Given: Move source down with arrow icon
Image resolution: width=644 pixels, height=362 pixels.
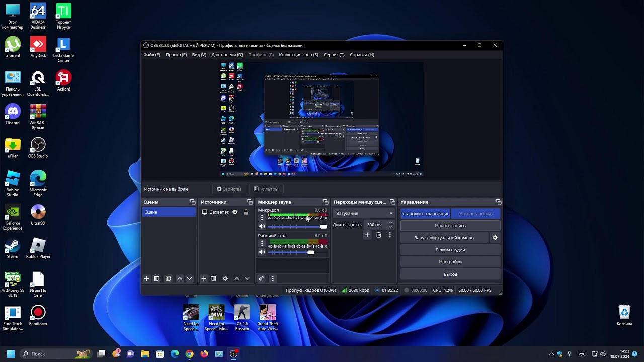Looking at the screenshot, I should coord(247,278).
